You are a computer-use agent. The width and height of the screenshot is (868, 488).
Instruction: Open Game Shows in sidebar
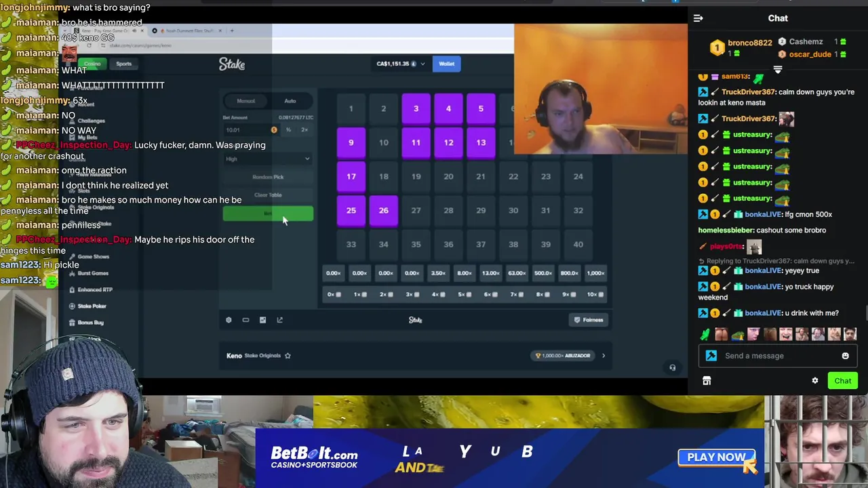[93, 257]
